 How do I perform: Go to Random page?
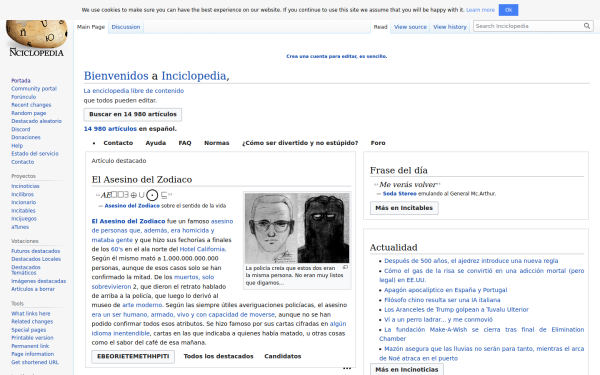pyautogui.click(x=29, y=113)
